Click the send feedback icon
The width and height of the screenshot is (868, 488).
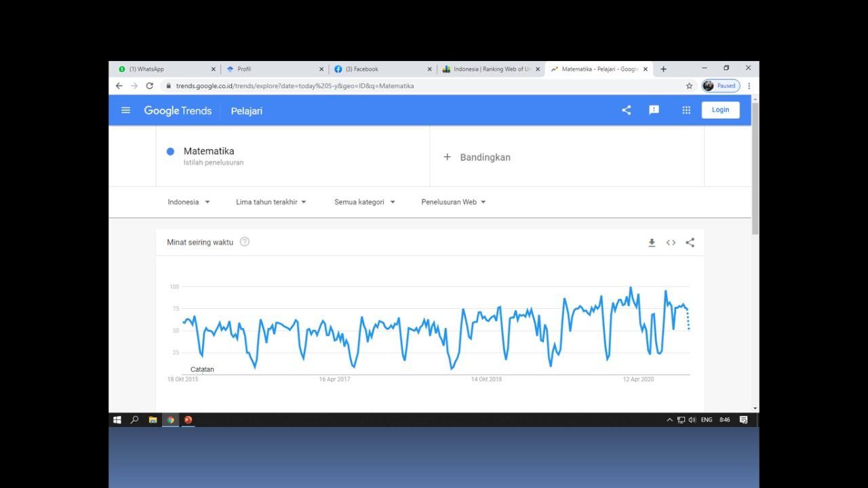654,110
